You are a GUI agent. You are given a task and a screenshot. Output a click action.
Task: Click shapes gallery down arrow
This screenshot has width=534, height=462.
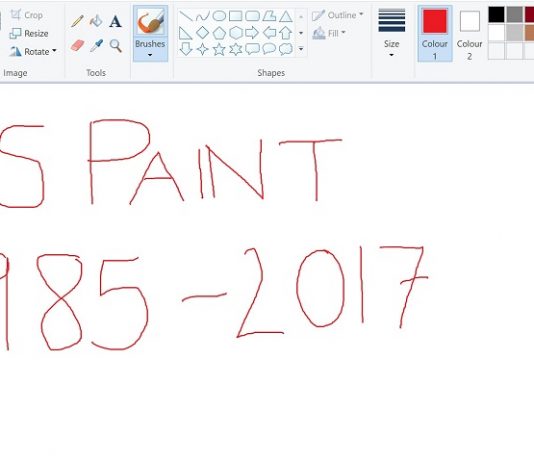[x=301, y=33]
